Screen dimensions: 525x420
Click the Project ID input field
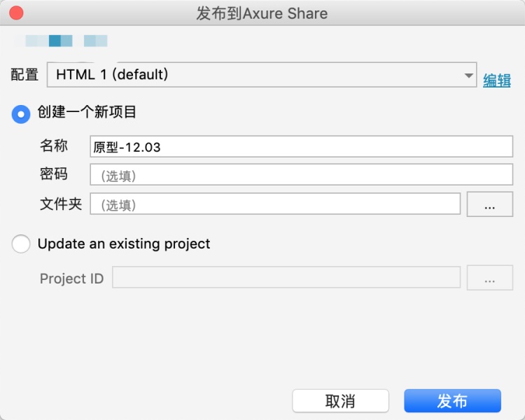(x=286, y=278)
